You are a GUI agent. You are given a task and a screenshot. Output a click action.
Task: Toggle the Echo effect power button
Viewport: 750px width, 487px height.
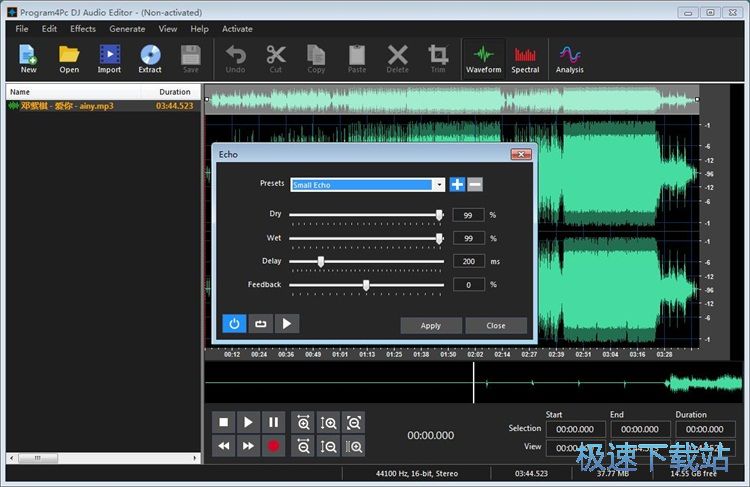click(x=234, y=323)
